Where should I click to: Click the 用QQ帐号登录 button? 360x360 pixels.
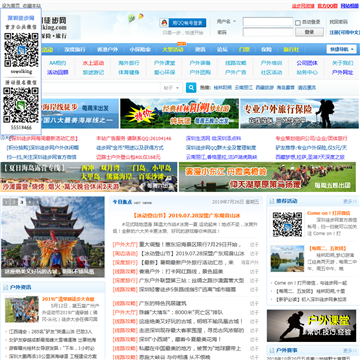tap(183, 23)
